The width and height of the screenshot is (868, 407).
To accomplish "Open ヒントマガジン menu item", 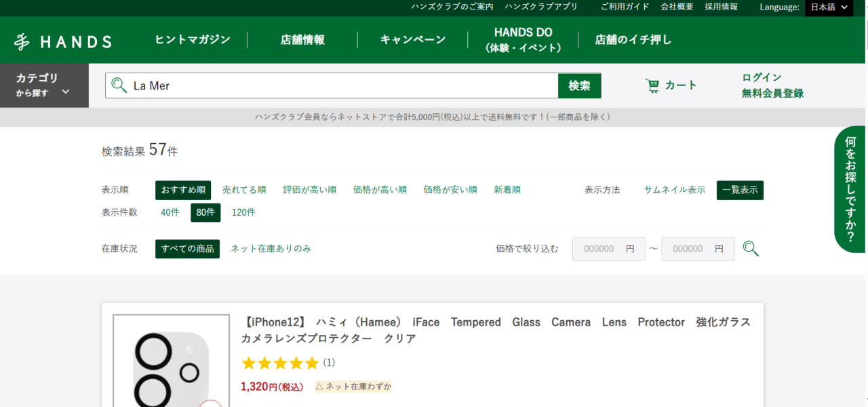I will 193,40.
